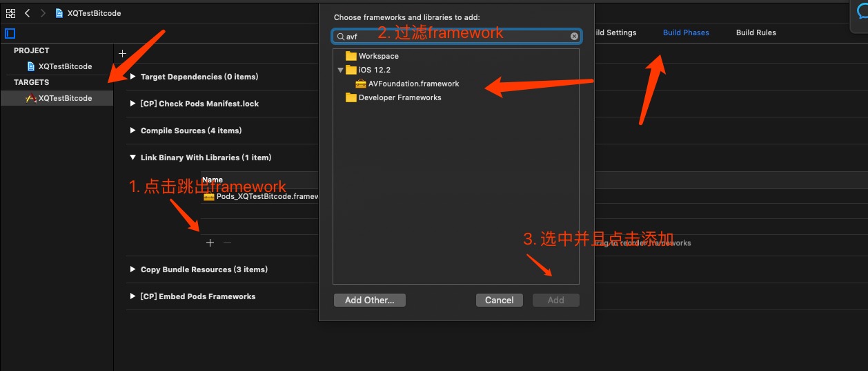Clear the framework search text
Screen dimensions: 868x371
(574, 37)
